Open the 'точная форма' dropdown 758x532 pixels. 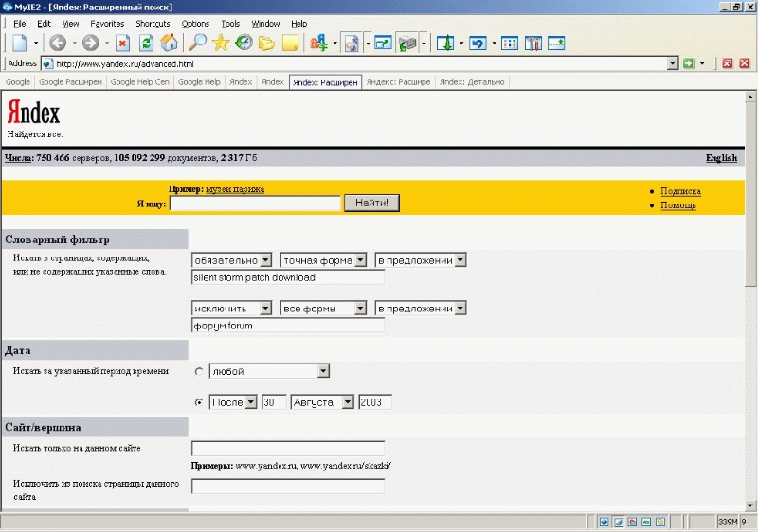(323, 260)
